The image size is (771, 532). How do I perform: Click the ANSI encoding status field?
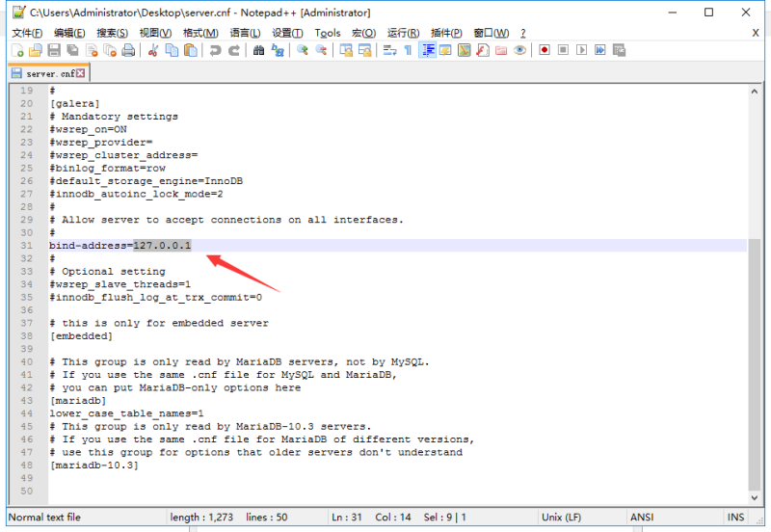point(675,518)
